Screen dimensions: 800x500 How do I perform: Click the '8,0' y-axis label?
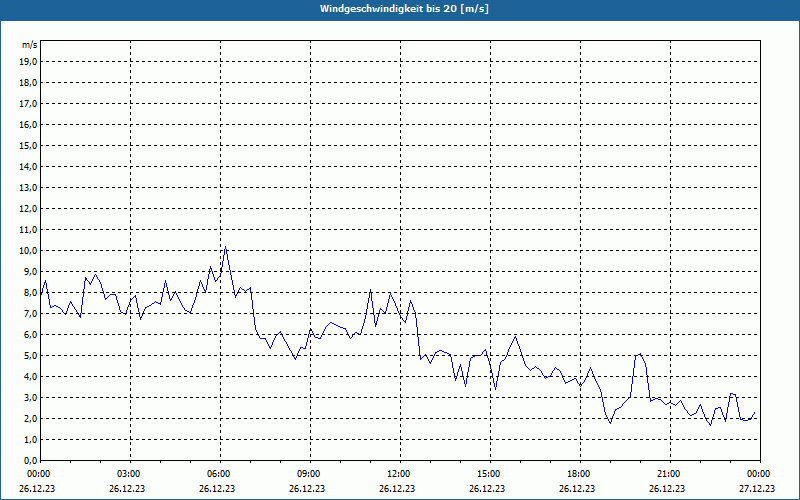(31, 292)
